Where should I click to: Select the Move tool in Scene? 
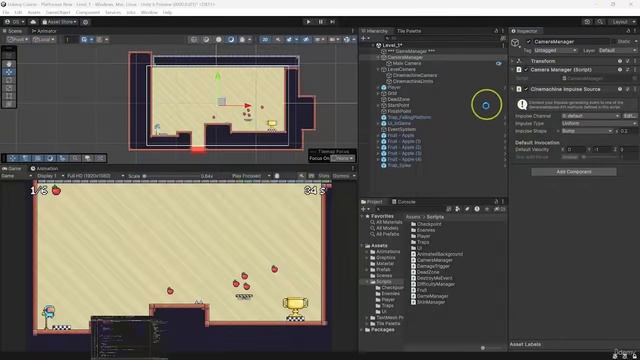click(x=9, y=72)
